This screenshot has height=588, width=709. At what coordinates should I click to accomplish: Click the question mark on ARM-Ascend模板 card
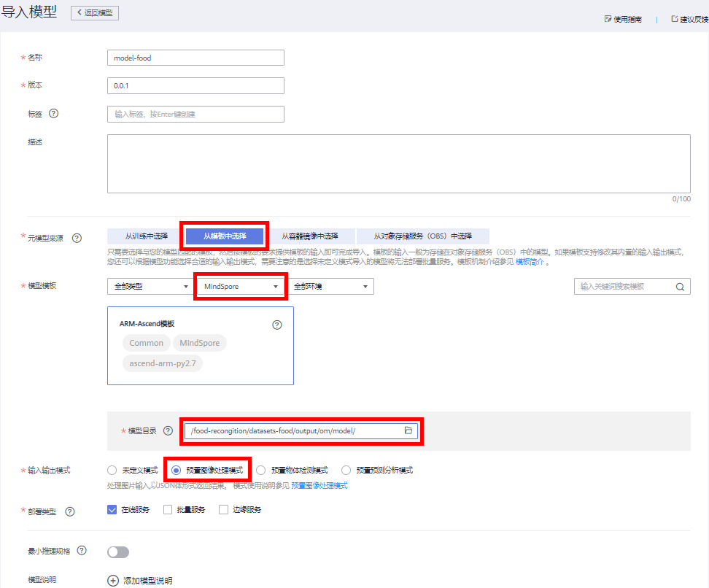[276, 325]
